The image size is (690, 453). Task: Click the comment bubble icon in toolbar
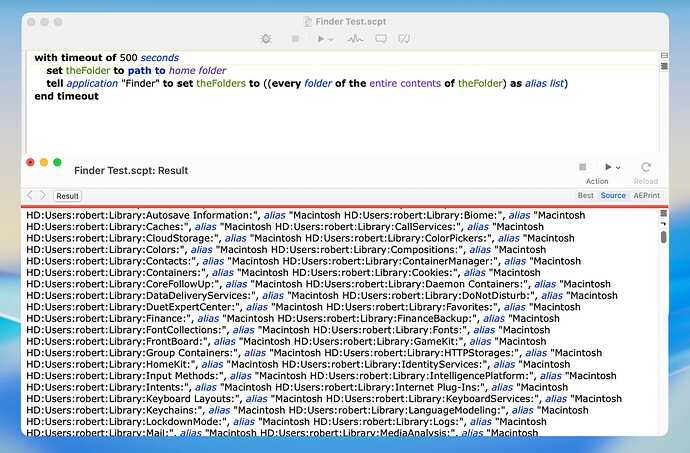(381, 39)
